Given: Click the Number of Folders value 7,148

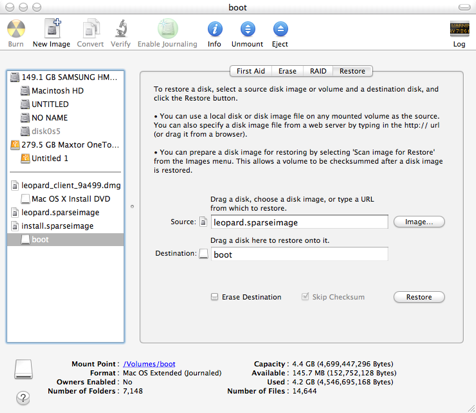Looking at the screenshot, I should (133, 391).
